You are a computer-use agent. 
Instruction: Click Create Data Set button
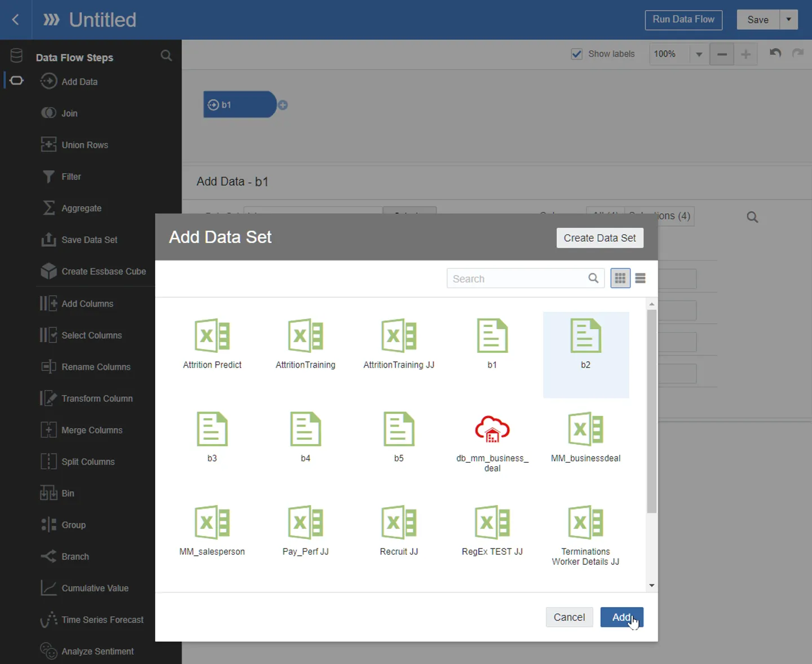(600, 238)
